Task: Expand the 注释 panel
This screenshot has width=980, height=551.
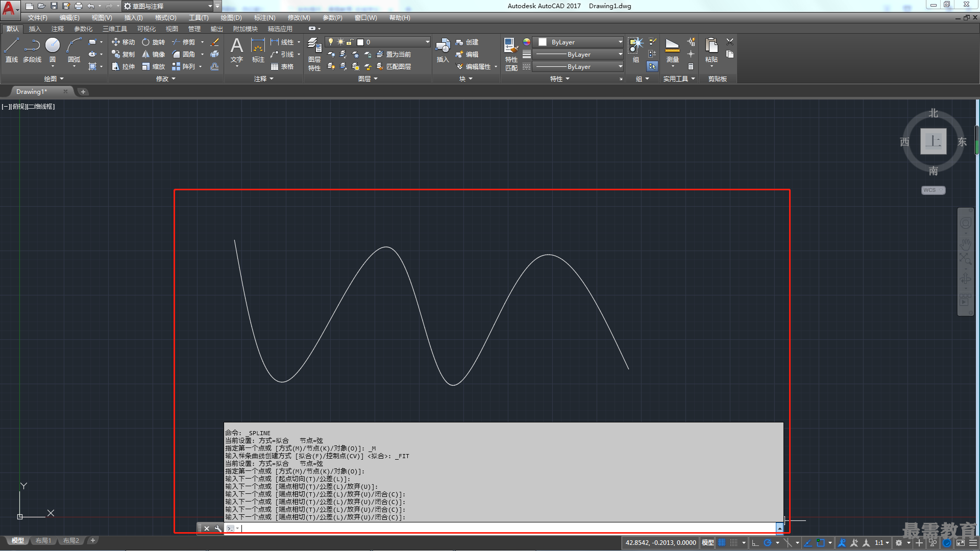Action: [x=264, y=79]
